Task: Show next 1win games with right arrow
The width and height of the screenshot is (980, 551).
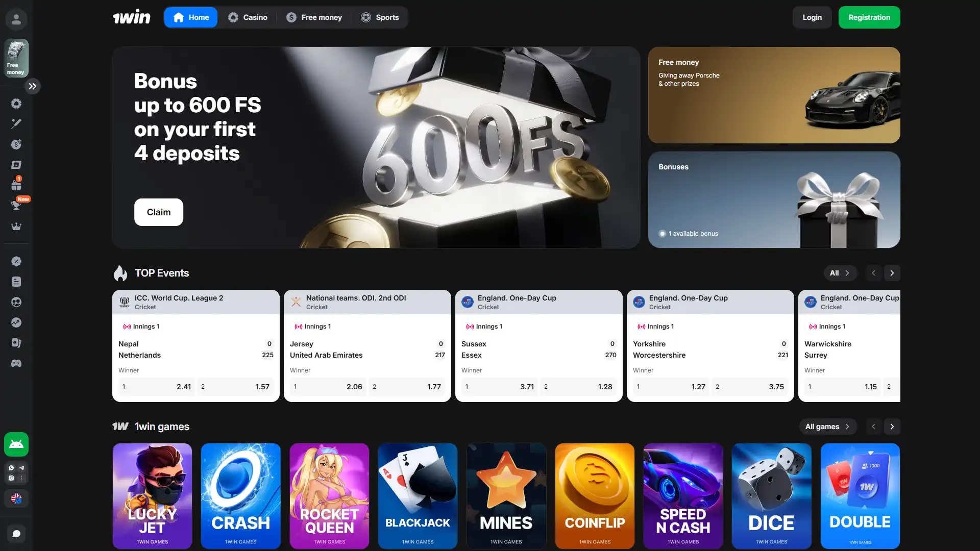Action: tap(892, 427)
